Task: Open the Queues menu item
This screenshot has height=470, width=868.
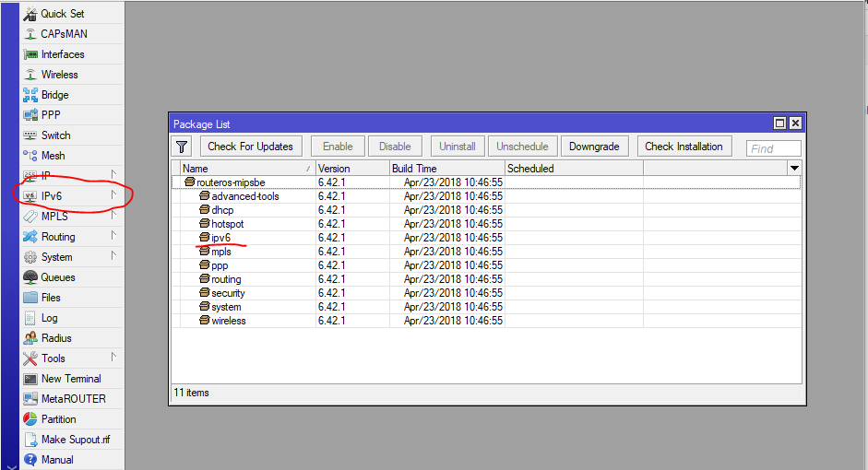Action: (73, 277)
